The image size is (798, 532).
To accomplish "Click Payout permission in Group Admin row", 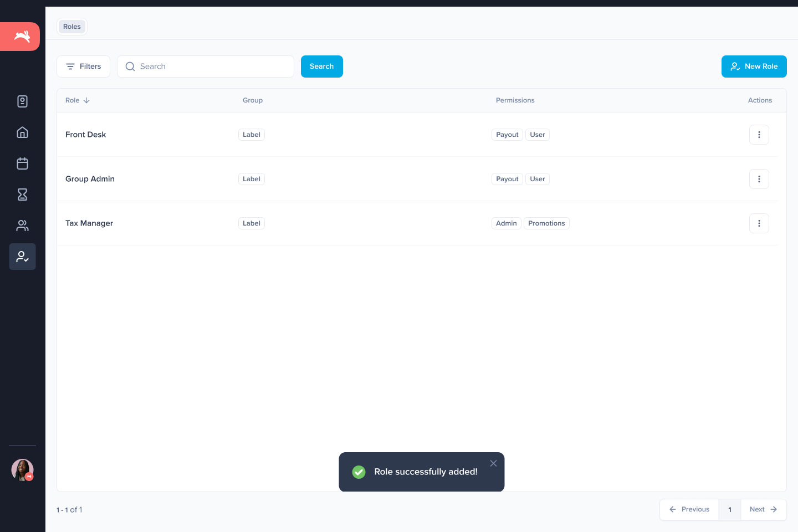I will pos(507,179).
